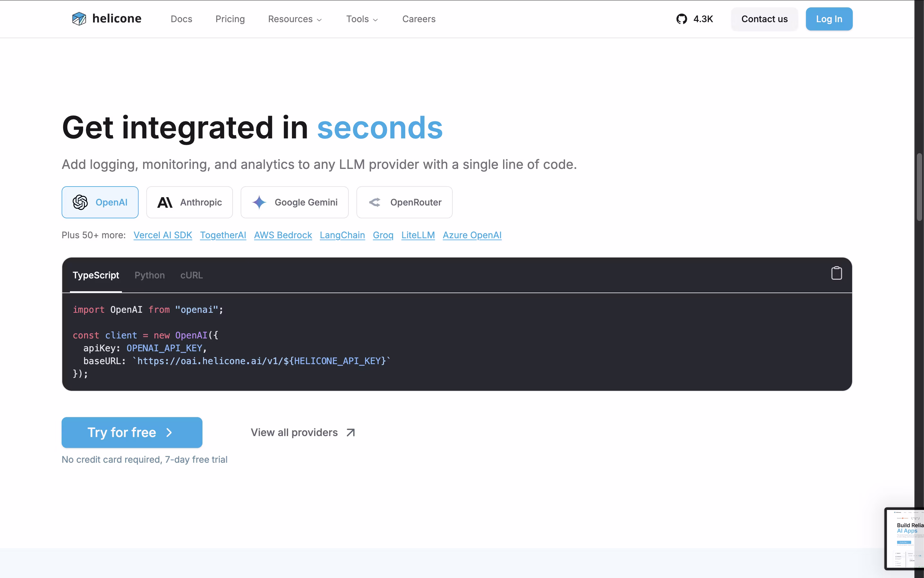This screenshot has height=578, width=924.
Task: Click the Build Reliable AI Apps thumbnail preview
Action: (x=904, y=539)
